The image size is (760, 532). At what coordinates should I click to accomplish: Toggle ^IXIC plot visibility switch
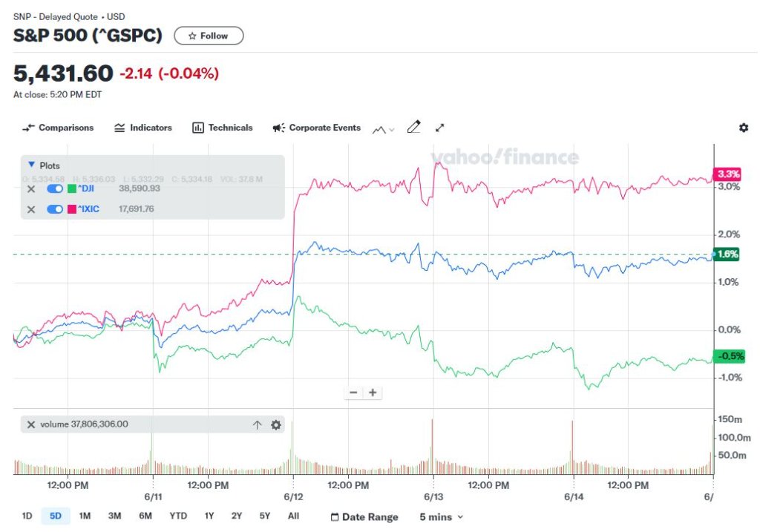pyautogui.click(x=55, y=209)
